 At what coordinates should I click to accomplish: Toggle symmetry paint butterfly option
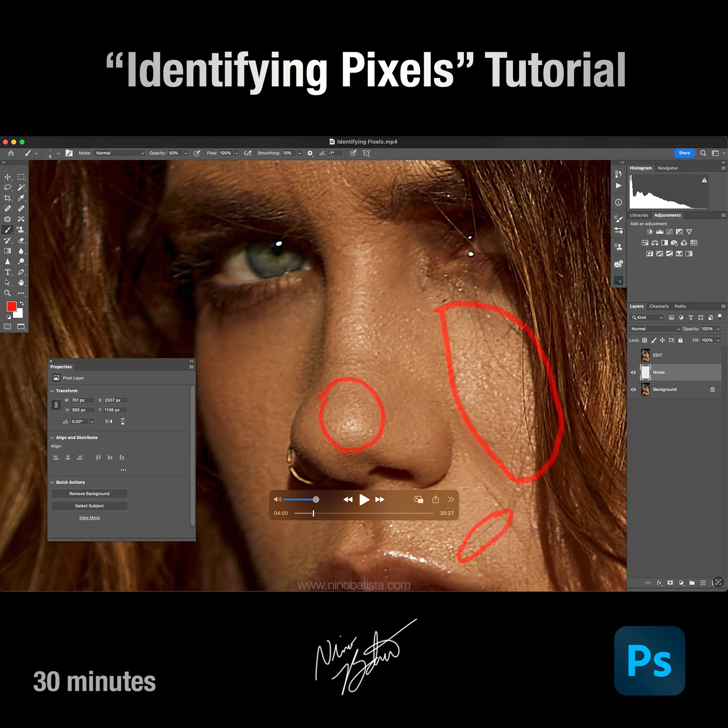[366, 153]
